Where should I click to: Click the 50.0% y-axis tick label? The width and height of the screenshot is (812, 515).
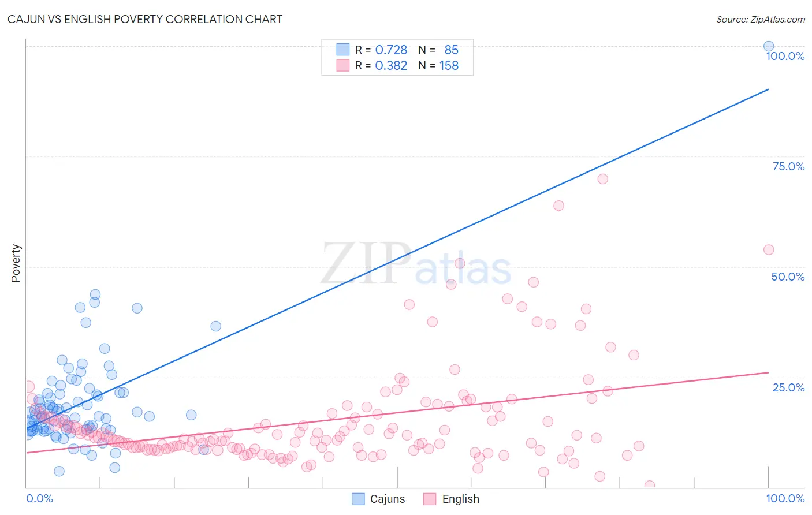[x=788, y=277]
